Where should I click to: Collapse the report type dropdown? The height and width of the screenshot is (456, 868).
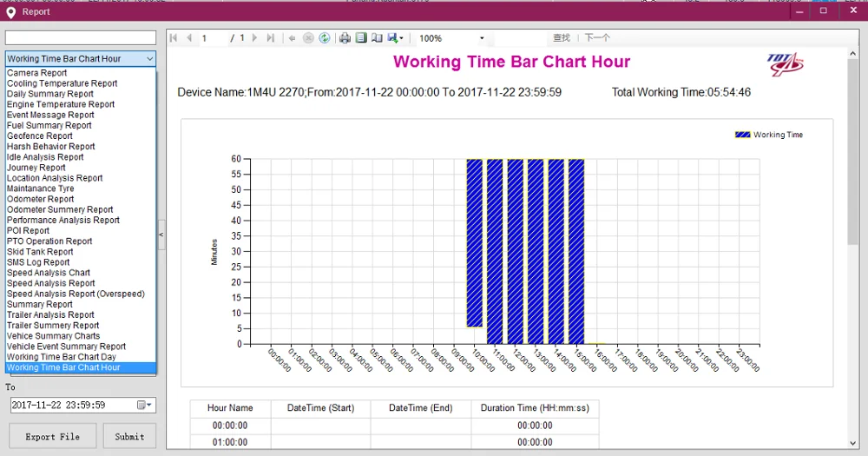point(149,59)
